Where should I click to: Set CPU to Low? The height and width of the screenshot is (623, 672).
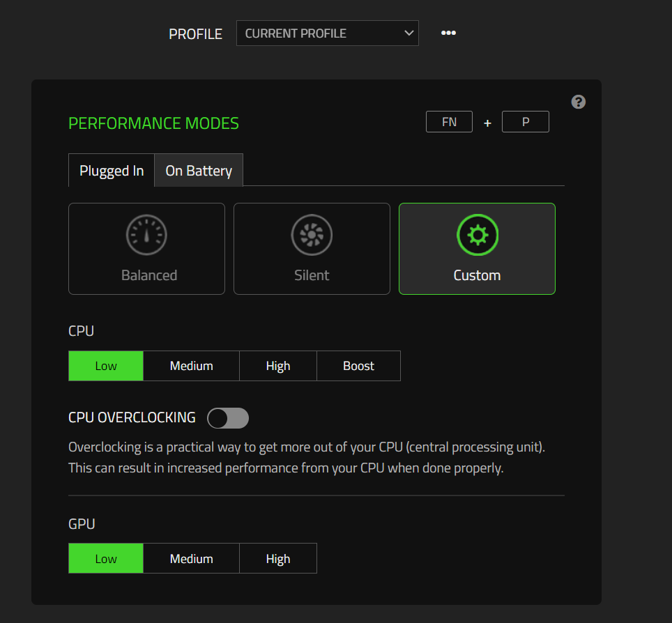click(x=106, y=366)
